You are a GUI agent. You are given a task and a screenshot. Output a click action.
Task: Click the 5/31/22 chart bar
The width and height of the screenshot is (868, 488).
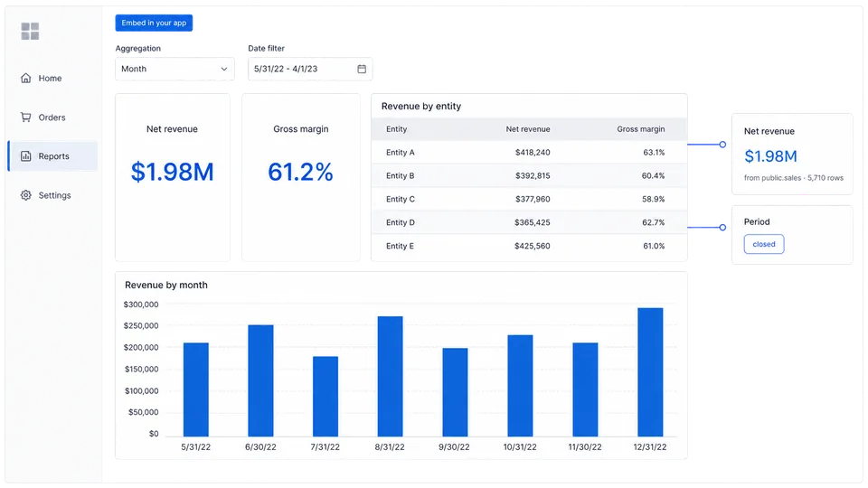[196, 389]
